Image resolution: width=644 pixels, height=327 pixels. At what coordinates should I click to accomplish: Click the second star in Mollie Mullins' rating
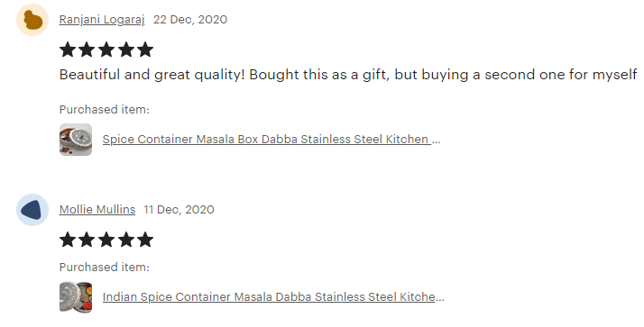tap(87, 240)
